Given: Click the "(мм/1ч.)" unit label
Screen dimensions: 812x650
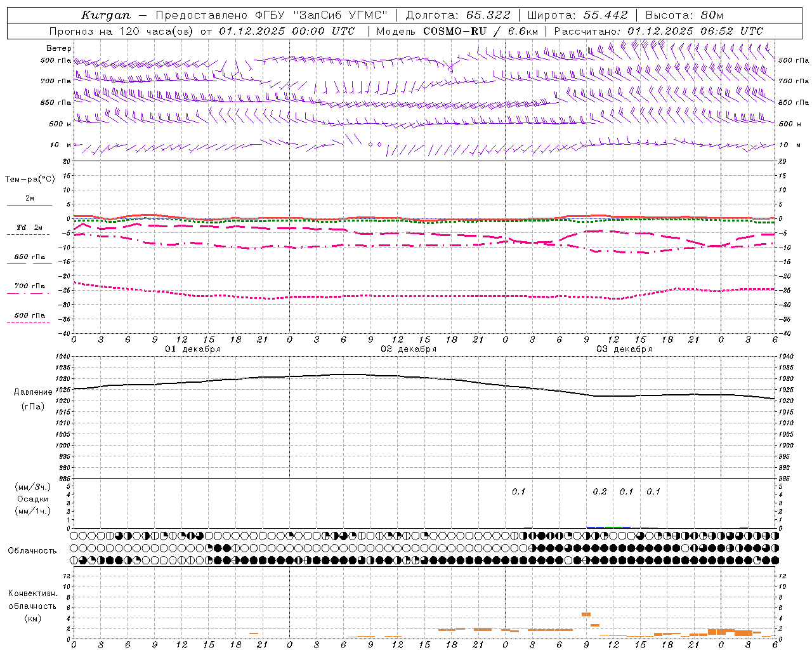Looking at the screenshot, I should (x=33, y=511).
